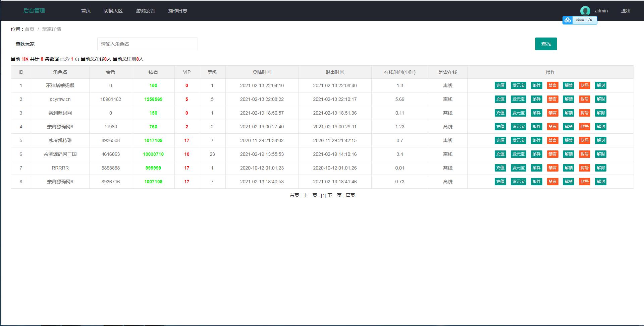Click 解禁 for player 亲测源码网三国

point(569,154)
